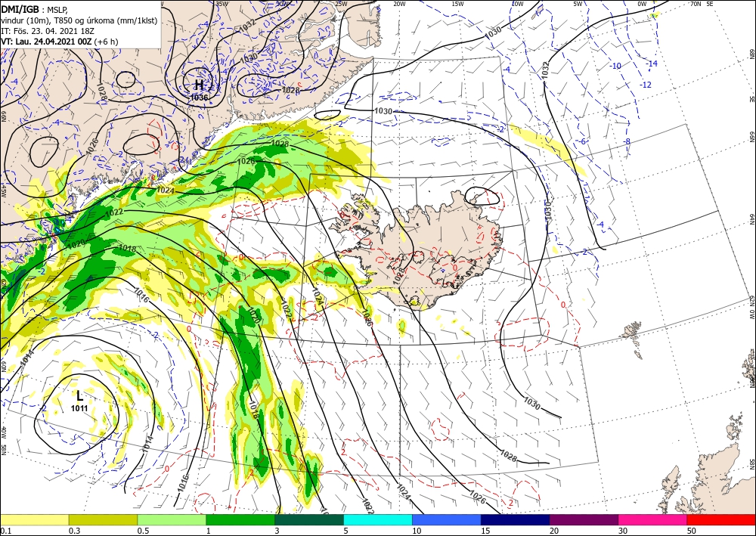756x536 pixels.
Task: Select the green 1–3 mm legend swatch
Action: pyautogui.click(x=240, y=519)
